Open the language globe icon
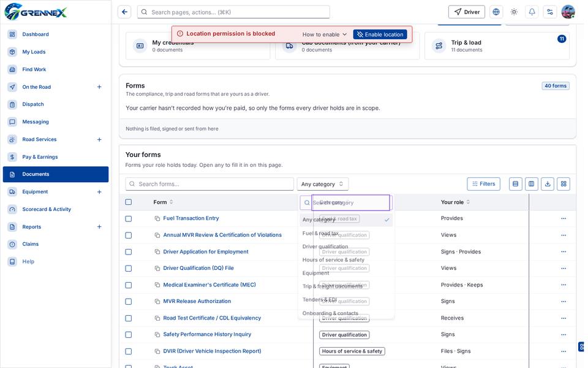The image size is (588, 368). tap(496, 12)
